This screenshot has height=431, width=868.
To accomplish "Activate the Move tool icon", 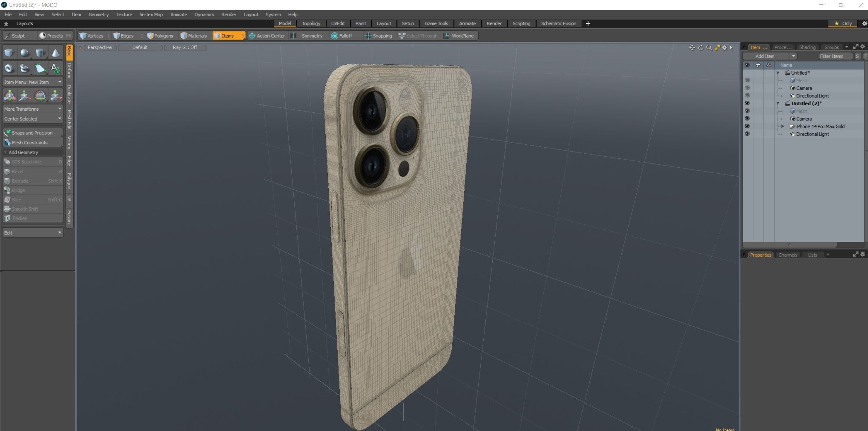I will [x=25, y=96].
